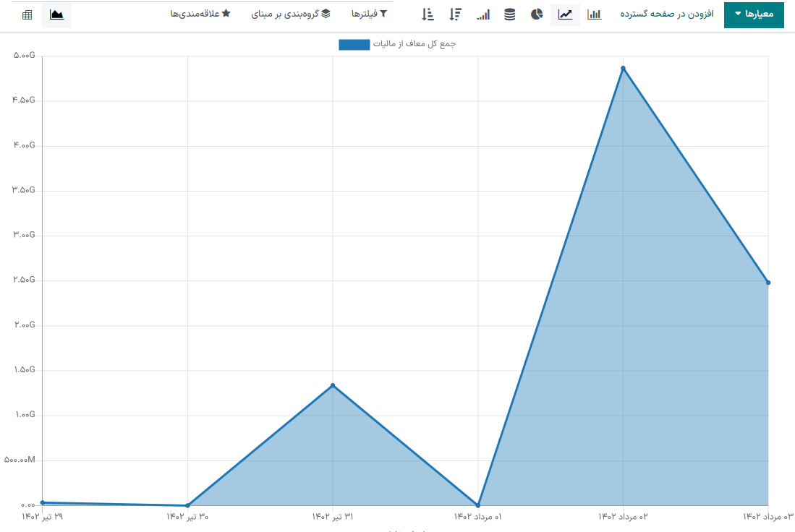The image size is (795, 532).
Task: Toggle legend series جمع کل معاف از مالیات
Action: [x=414, y=44]
